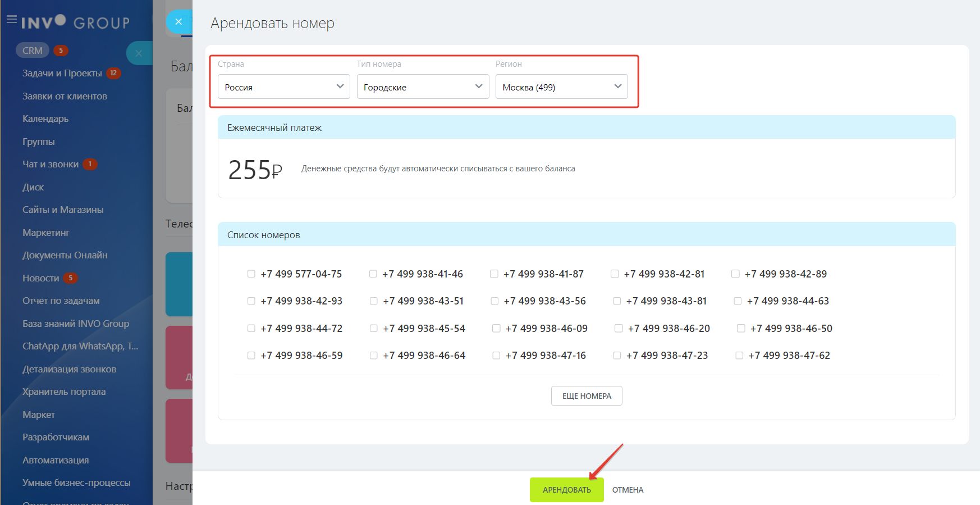Click the 255₽ monthly payment amount

(x=255, y=170)
